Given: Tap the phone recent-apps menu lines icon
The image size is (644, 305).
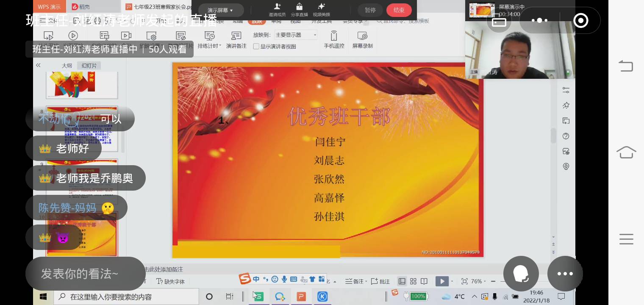Looking at the screenshot, I should click(626, 239).
